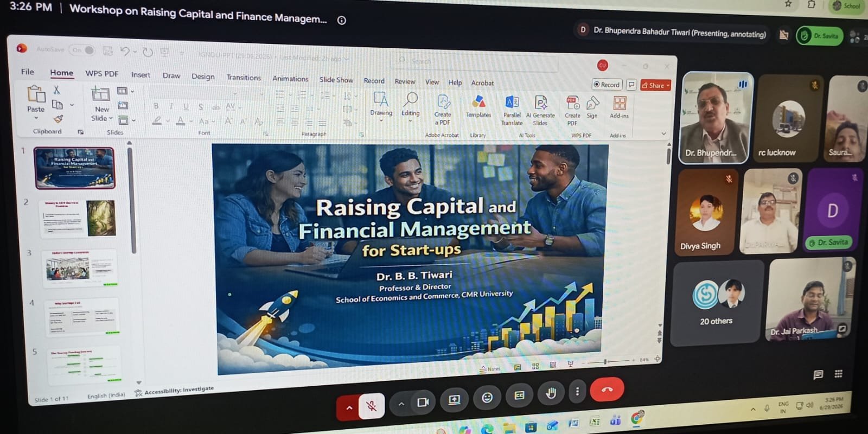Launch Parallel Translate AI tool
Screen dimensions: 868x434
point(512,111)
